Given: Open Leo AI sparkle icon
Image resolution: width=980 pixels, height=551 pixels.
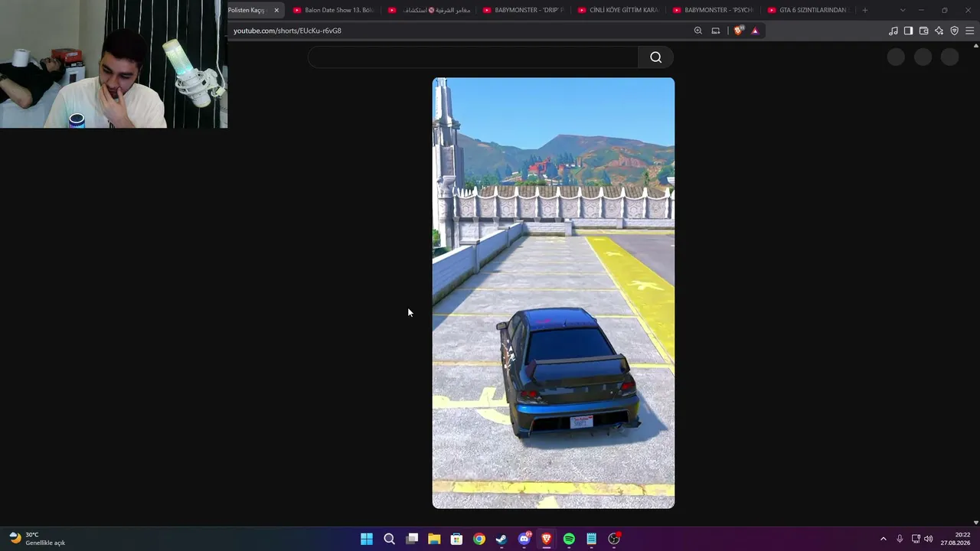Looking at the screenshot, I should [939, 31].
